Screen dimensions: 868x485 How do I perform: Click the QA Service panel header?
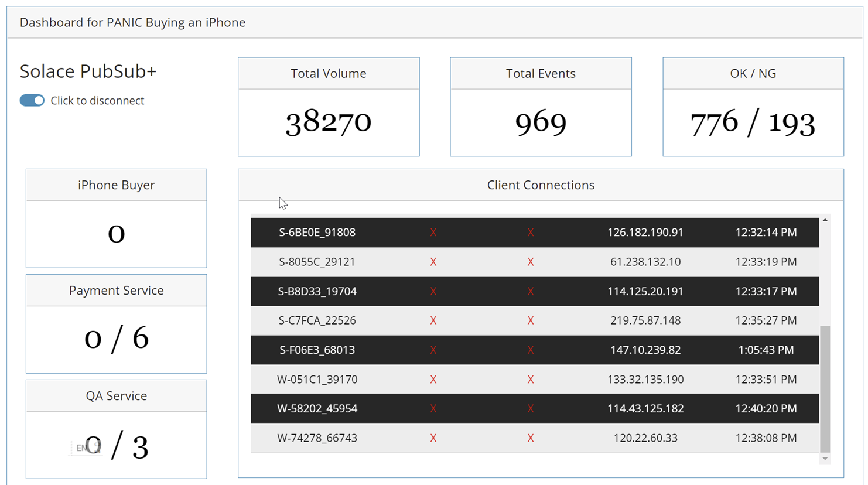click(116, 395)
